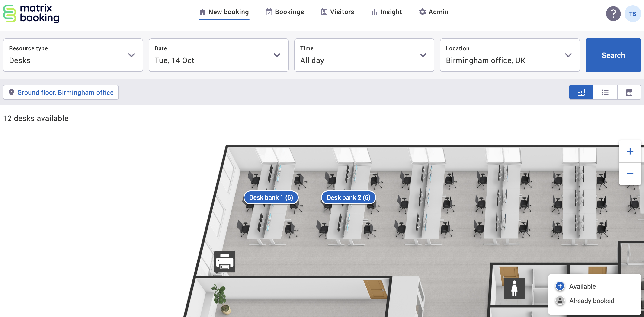Image resolution: width=644 pixels, height=317 pixels.
Task: Click the Available legend marker
Action: 560,286
